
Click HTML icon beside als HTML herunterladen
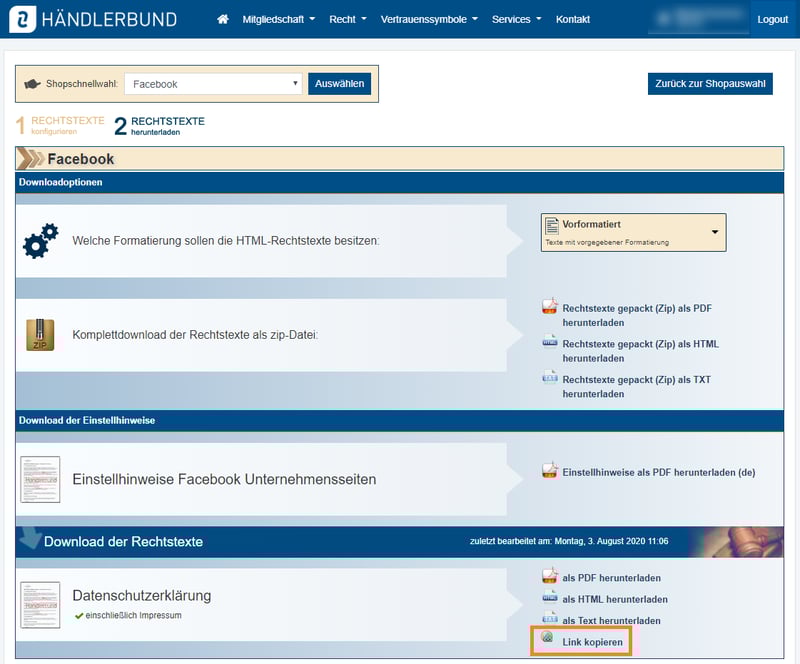click(x=549, y=597)
